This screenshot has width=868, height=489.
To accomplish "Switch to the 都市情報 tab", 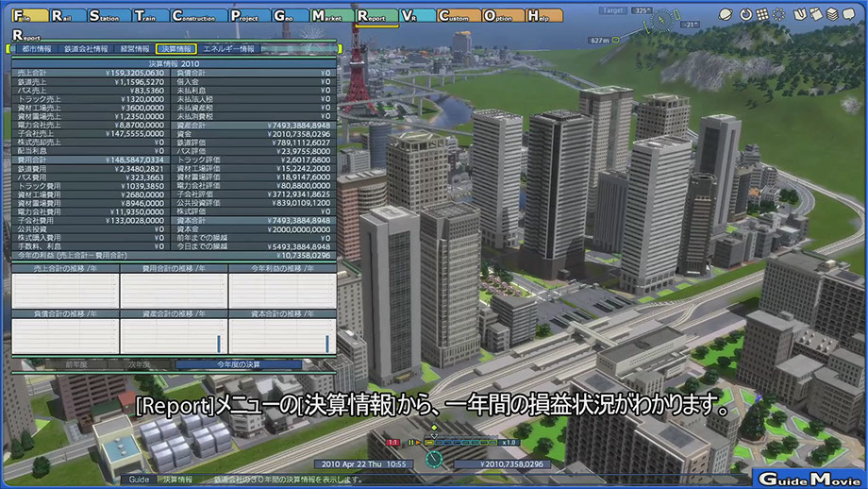I will pyautogui.click(x=33, y=48).
